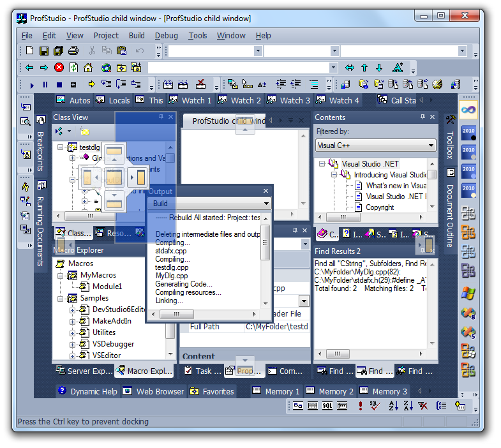Close the Contents pane

click(x=432, y=117)
